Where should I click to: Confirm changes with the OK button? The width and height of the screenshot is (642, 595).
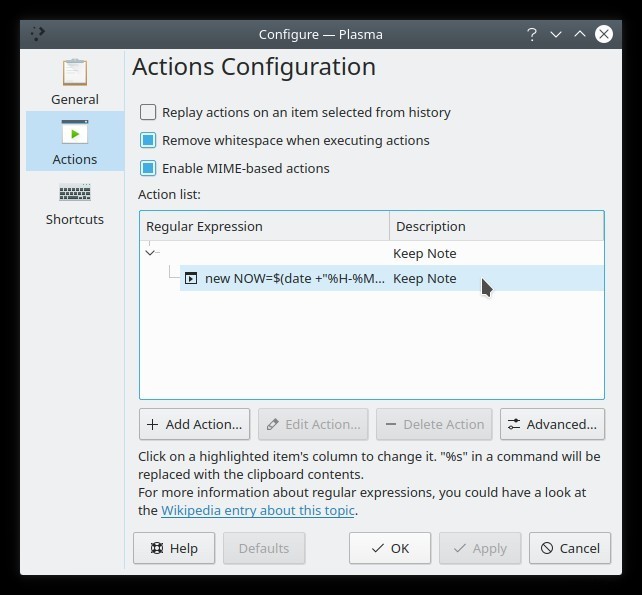tap(390, 548)
